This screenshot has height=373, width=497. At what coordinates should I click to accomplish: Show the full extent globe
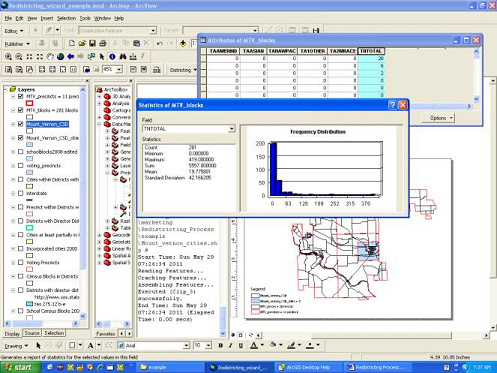tap(60, 57)
